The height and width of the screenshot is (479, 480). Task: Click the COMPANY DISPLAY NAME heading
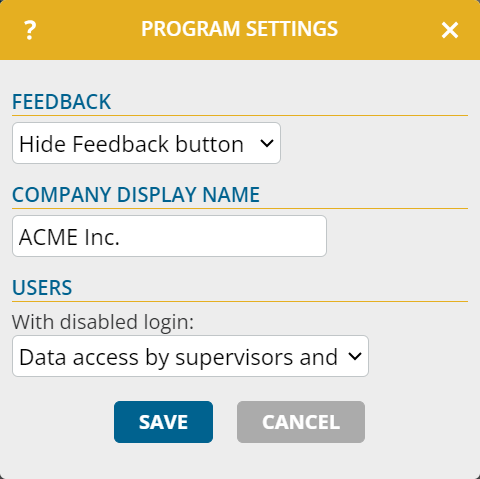[136, 195]
